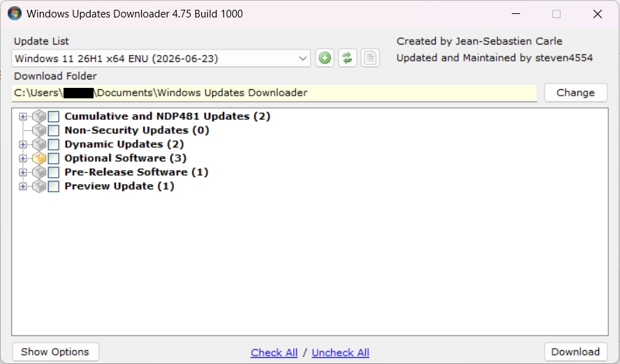Click the green refresh arrows icon
The image size is (620, 364).
(347, 59)
